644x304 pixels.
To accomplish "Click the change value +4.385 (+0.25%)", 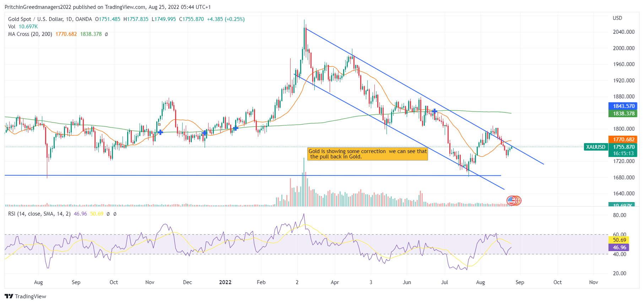I will 226,19.
